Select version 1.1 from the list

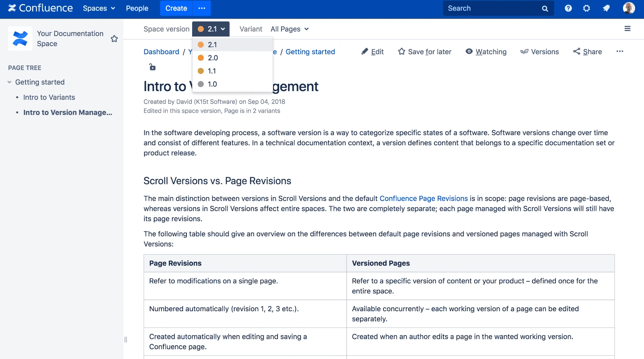[x=233, y=71]
